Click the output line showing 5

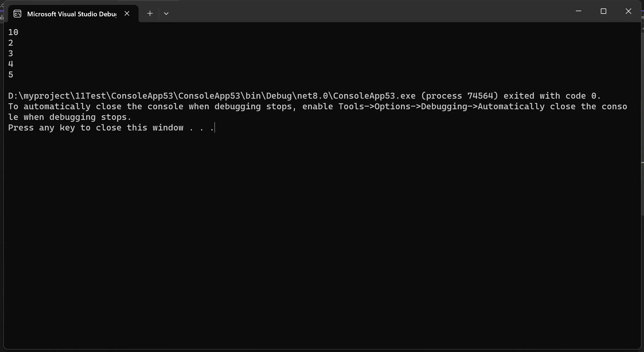tap(11, 75)
